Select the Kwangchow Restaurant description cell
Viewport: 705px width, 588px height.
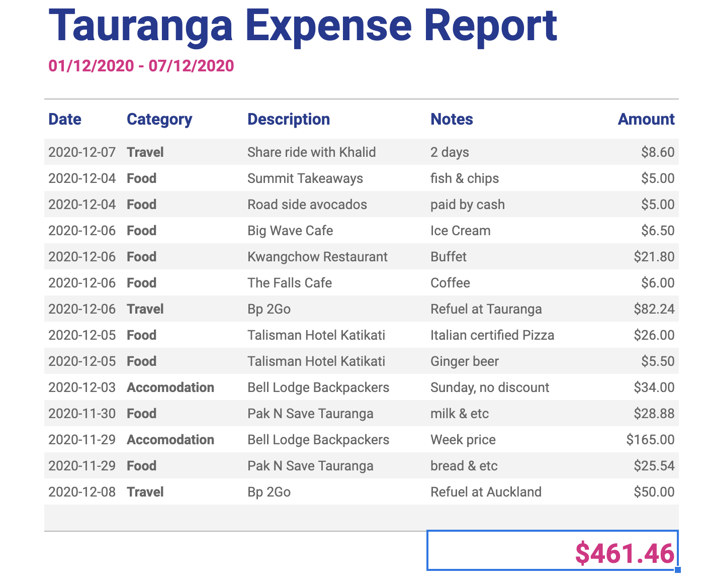click(x=317, y=257)
